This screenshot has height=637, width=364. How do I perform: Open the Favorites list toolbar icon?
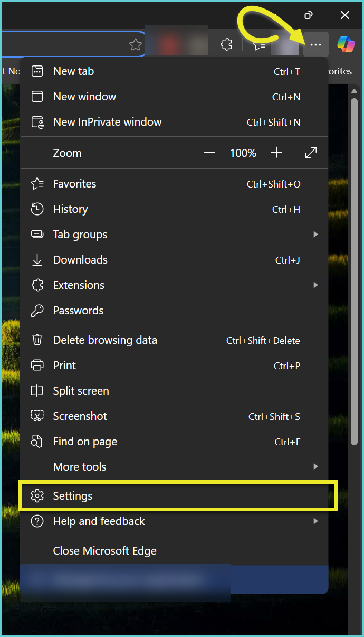[x=258, y=45]
